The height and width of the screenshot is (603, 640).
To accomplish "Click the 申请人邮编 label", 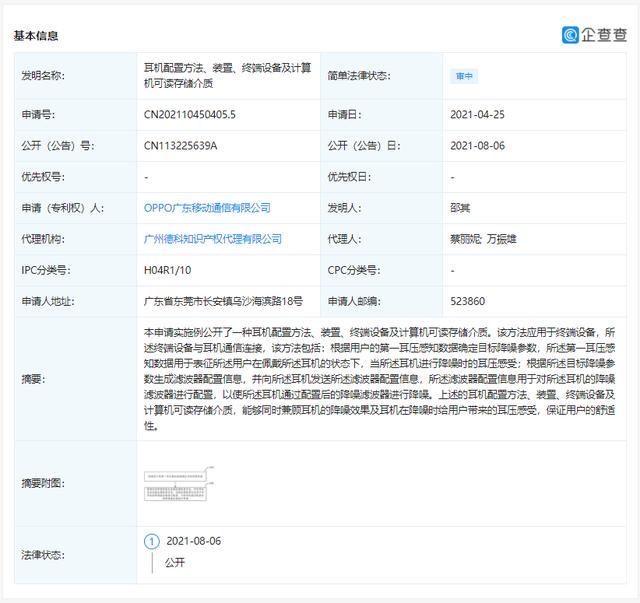I will pos(354,301).
